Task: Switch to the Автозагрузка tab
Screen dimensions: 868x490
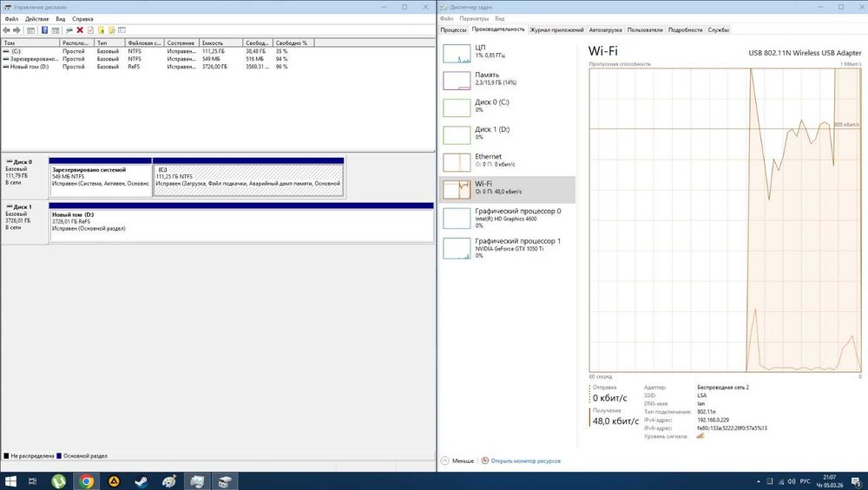Action: [605, 29]
